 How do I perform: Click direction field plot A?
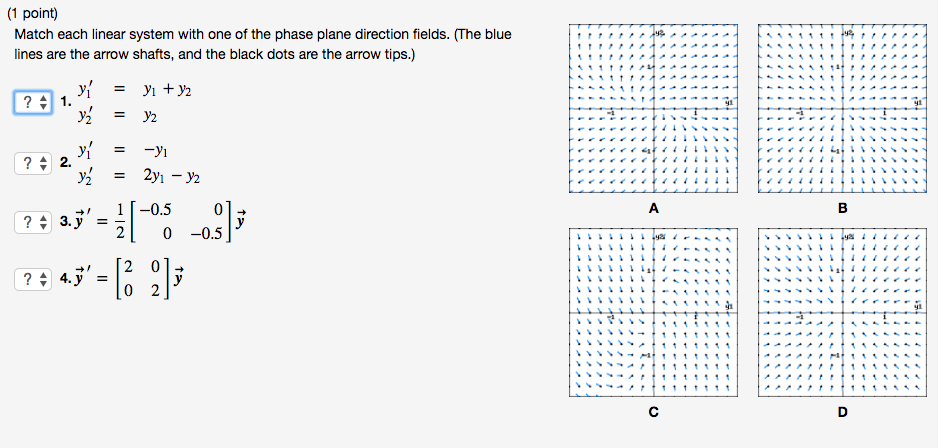point(653,108)
